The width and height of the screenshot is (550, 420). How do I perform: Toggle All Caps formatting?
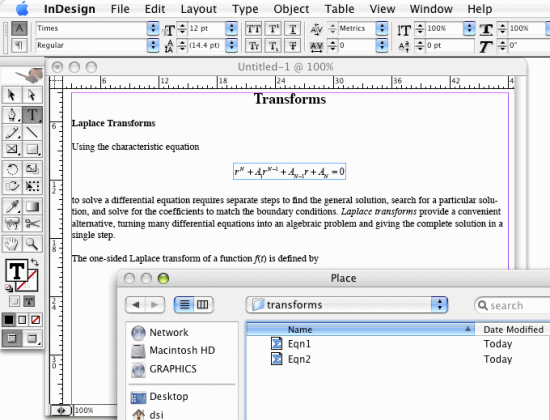coord(253,29)
